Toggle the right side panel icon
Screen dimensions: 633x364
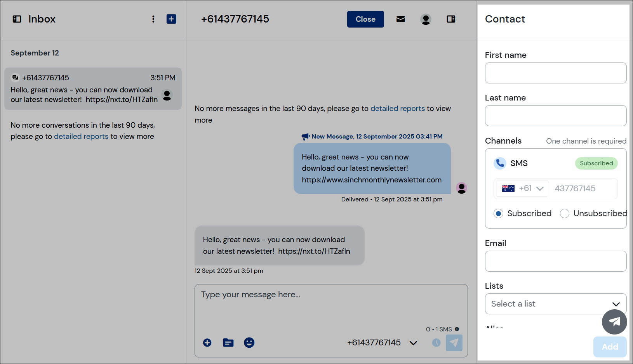pos(450,19)
